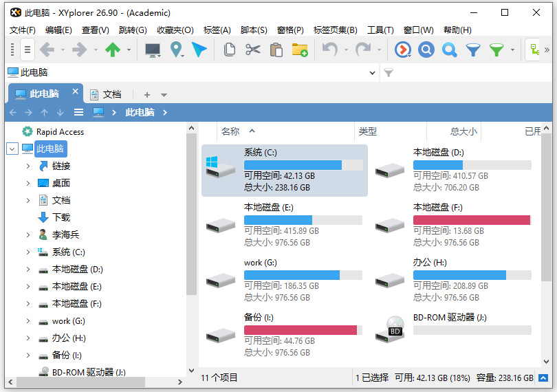Screen dimensions: 557x392
Task: Open the address bar dropdown arrow
Action: coord(372,72)
